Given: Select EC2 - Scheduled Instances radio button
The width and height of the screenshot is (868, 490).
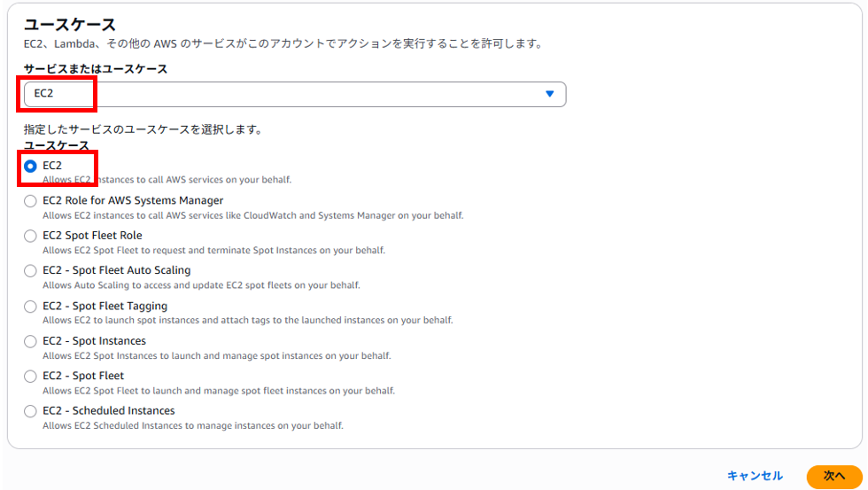Looking at the screenshot, I should pos(30,411).
